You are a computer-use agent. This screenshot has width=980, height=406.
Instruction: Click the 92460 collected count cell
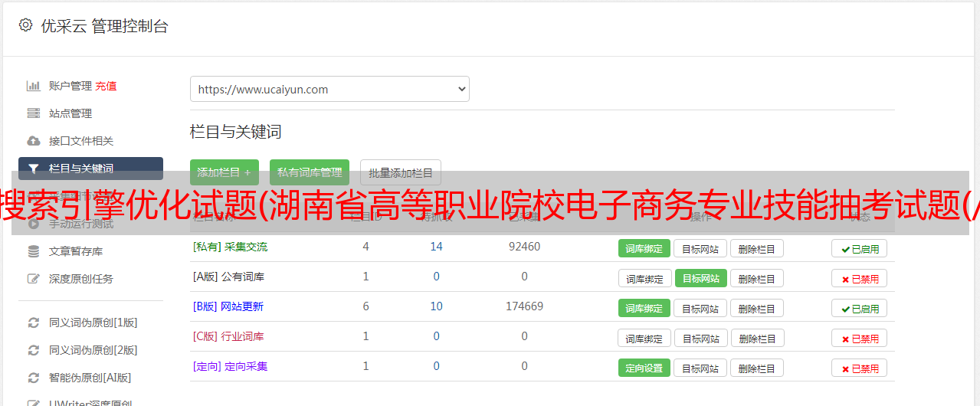(524, 247)
